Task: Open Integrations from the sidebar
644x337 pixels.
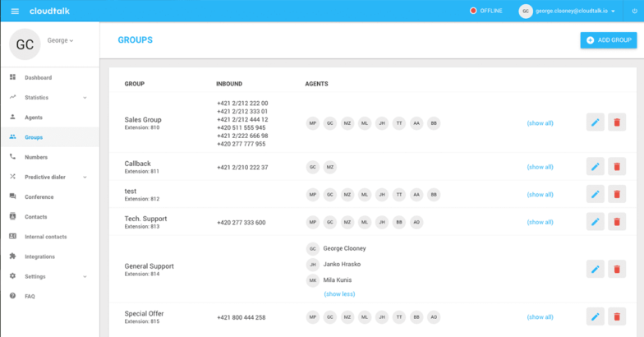Action: pyautogui.click(x=39, y=256)
